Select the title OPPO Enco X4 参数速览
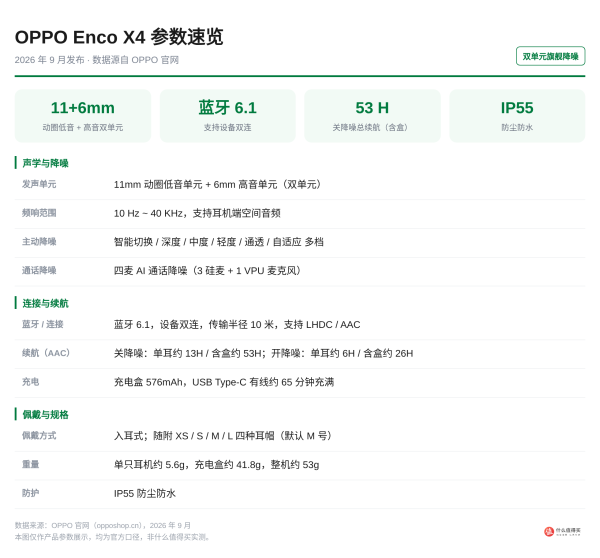Screen dimensions: 600x558 coord(119,37)
